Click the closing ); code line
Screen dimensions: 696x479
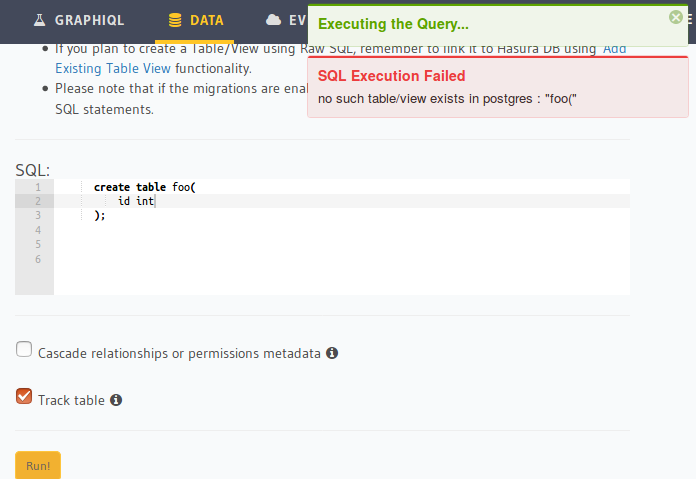(99, 215)
